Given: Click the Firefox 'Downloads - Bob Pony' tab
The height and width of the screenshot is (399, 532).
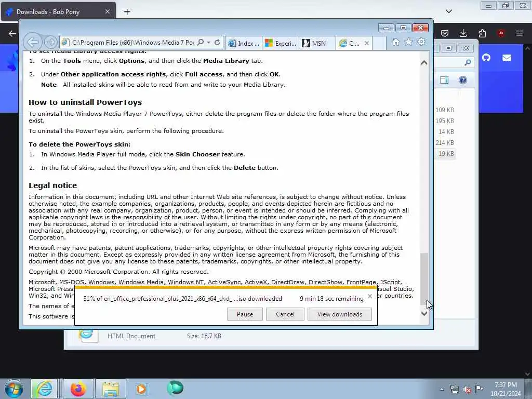Looking at the screenshot, I should coord(58,12).
